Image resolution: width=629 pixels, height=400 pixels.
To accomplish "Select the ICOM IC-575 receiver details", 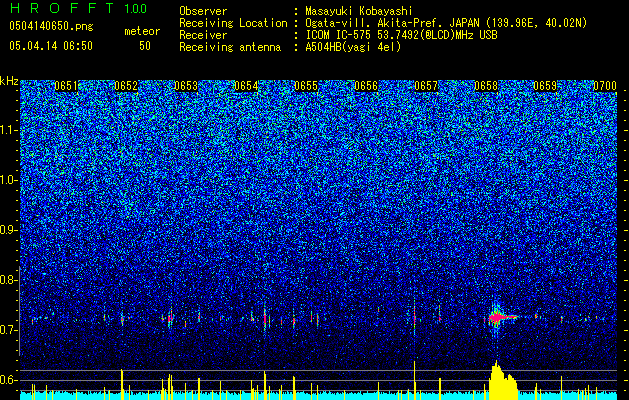I will click(x=401, y=35).
